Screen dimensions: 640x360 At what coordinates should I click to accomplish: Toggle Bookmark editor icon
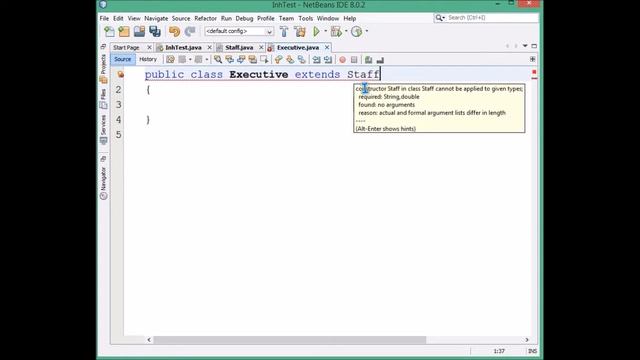tap(302, 60)
